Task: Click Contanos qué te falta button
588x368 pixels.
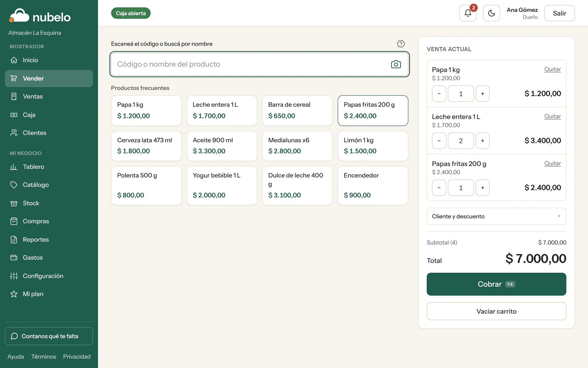Action: [49, 336]
